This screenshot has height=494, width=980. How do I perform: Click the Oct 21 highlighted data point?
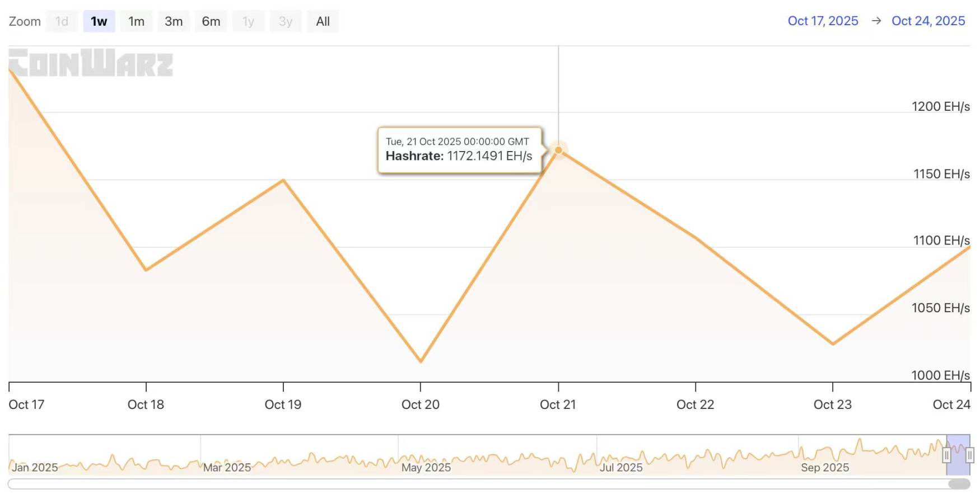pyautogui.click(x=558, y=150)
